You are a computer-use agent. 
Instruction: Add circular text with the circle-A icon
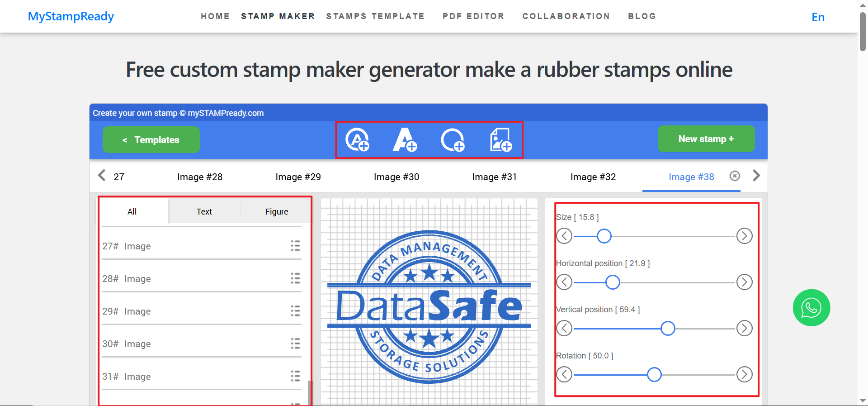(357, 139)
